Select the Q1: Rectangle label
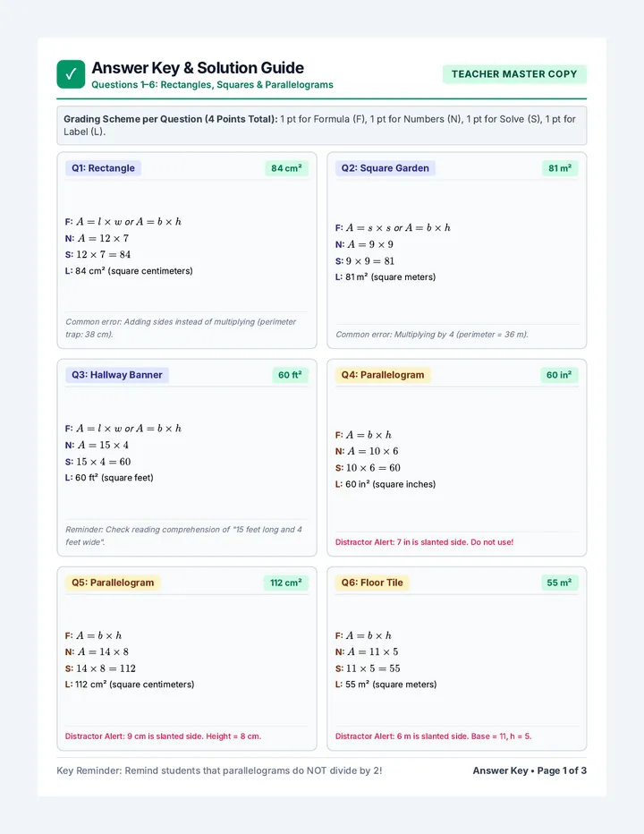This screenshot has height=834, width=644. (103, 168)
